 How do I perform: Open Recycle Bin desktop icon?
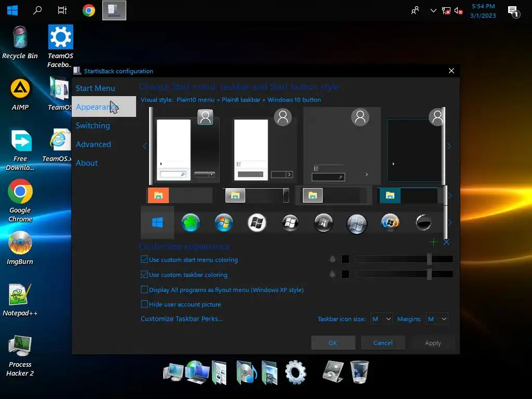20,43
